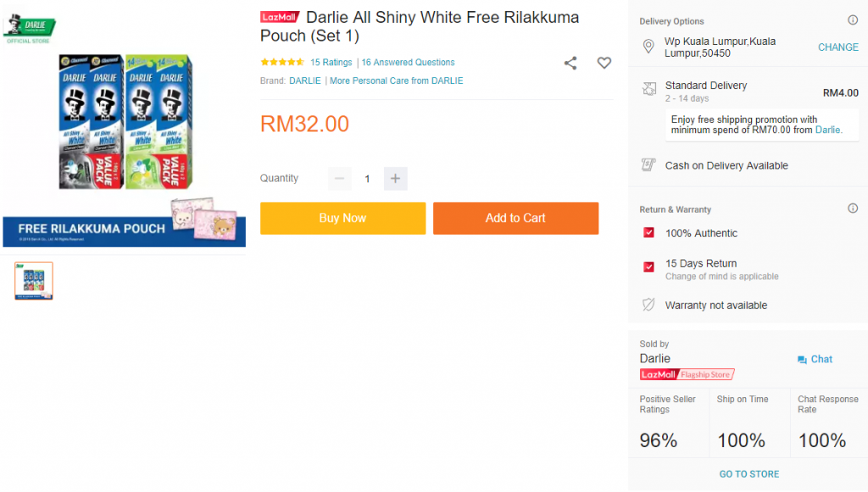Click the Darlie Official Store logo
The width and height of the screenshot is (868, 492).
29,29
